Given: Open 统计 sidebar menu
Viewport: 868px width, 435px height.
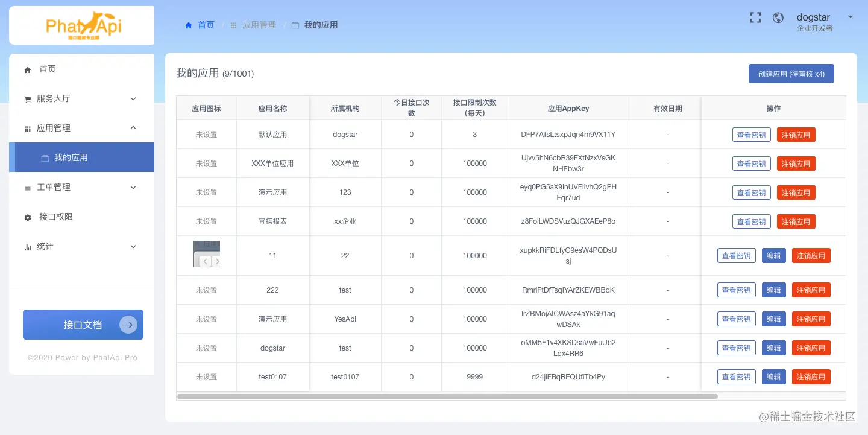Looking at the screenshot, I should click(x=81, y=246).
